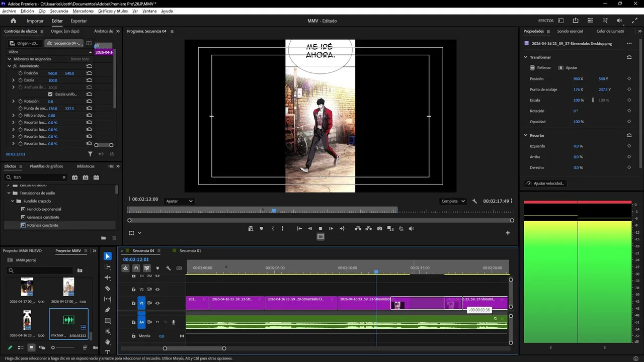The height and width of the screenshot is (362, 644).
Task: Open Importar workspace
Action: [x=35, y=21]
